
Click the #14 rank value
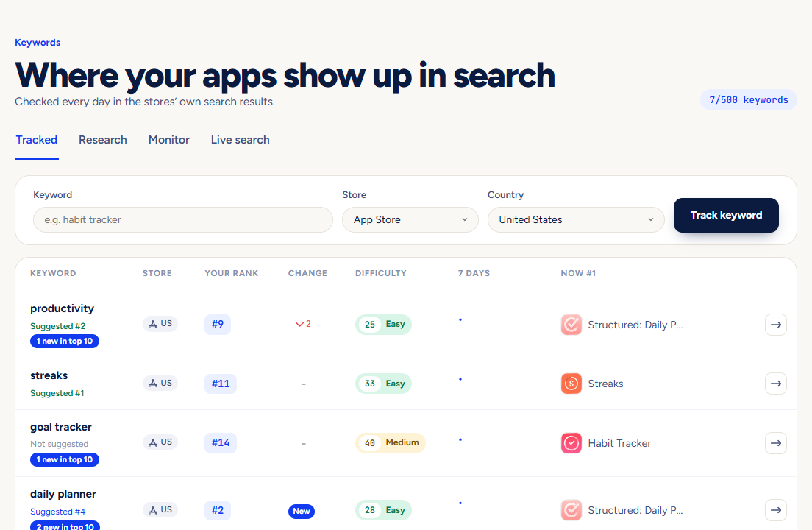(221, 443)
